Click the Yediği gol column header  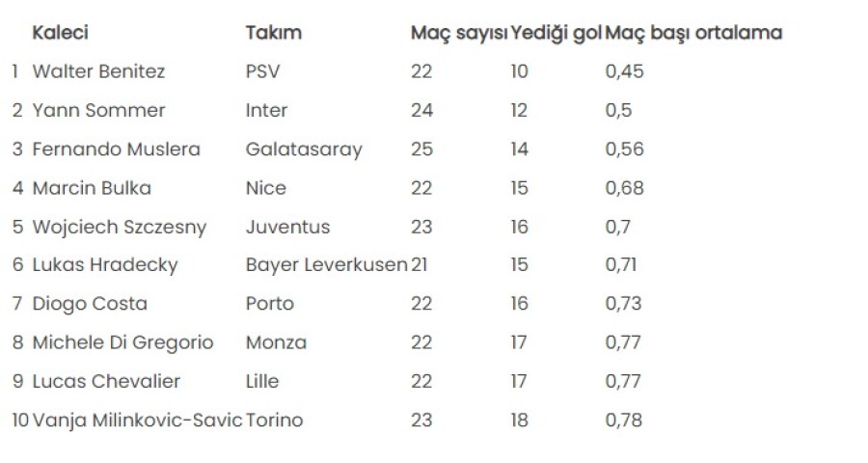(x=556, y=33)
